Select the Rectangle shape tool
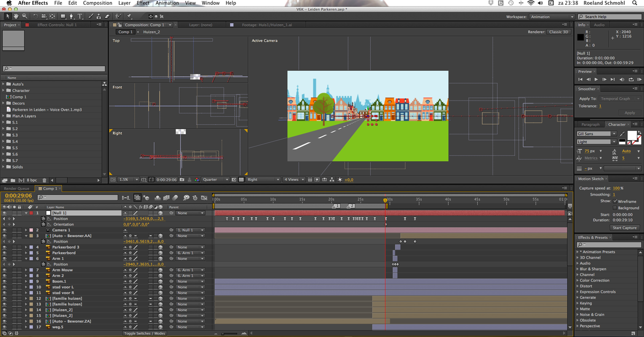The width and height of the screenshot is (644, 337). [63, 16]
